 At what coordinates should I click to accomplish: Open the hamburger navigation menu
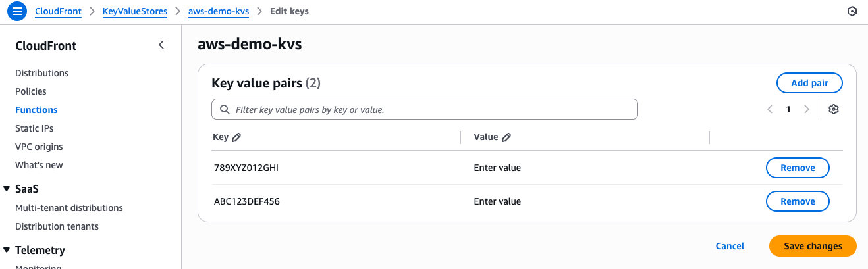pos(17,11)
